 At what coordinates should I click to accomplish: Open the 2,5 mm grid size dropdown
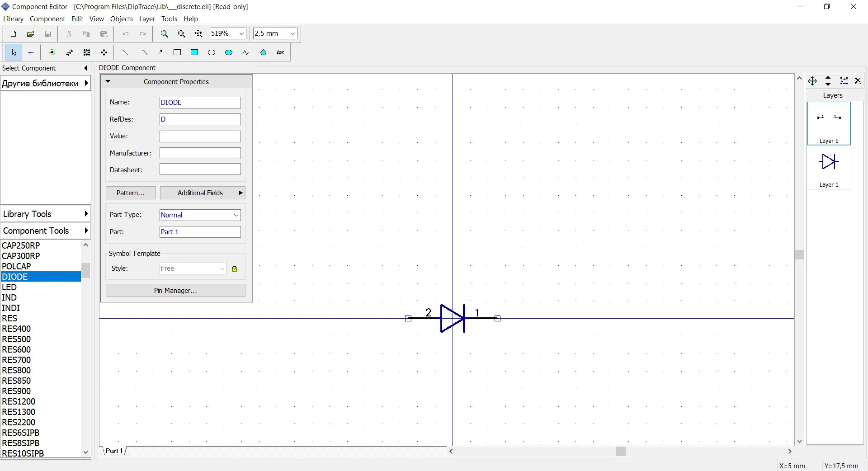(292, 33)
